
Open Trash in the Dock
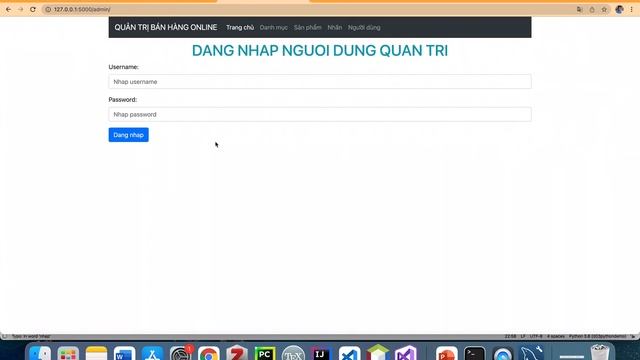coord(600,353)
